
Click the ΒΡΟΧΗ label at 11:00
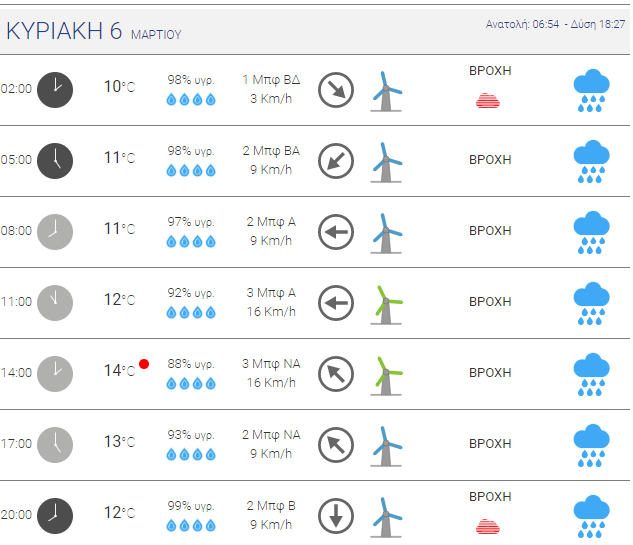(490, 302)
